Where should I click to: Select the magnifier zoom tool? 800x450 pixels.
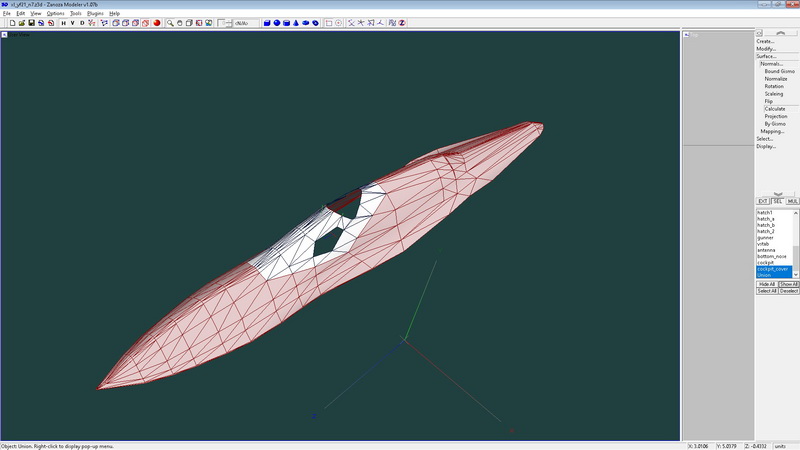(x=171, y=23)
